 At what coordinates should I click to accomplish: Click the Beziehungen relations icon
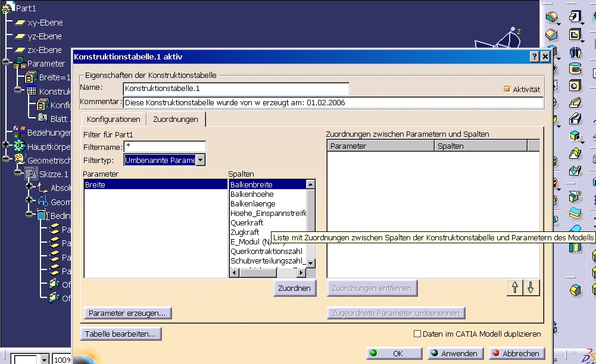[20, 132]
